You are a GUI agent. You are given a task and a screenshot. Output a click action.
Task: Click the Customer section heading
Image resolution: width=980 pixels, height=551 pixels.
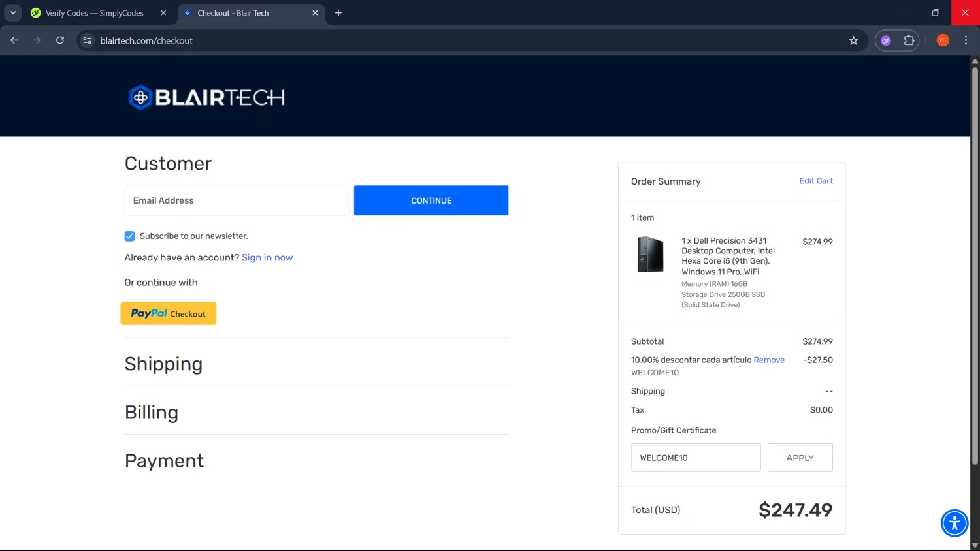(168, 163)
